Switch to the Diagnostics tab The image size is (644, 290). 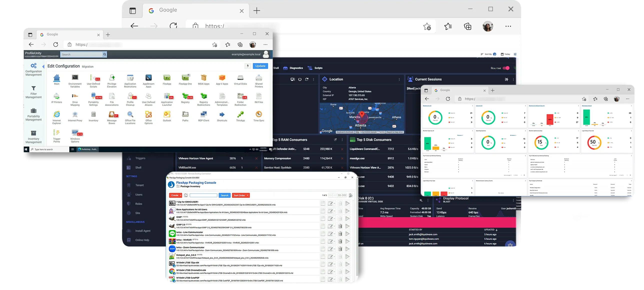click(293, 68)
